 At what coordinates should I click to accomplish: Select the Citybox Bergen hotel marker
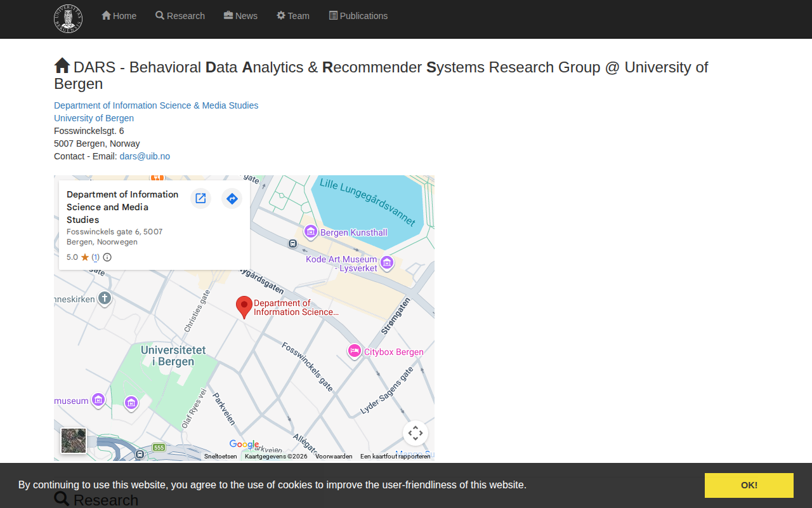[x=355, y=351]
